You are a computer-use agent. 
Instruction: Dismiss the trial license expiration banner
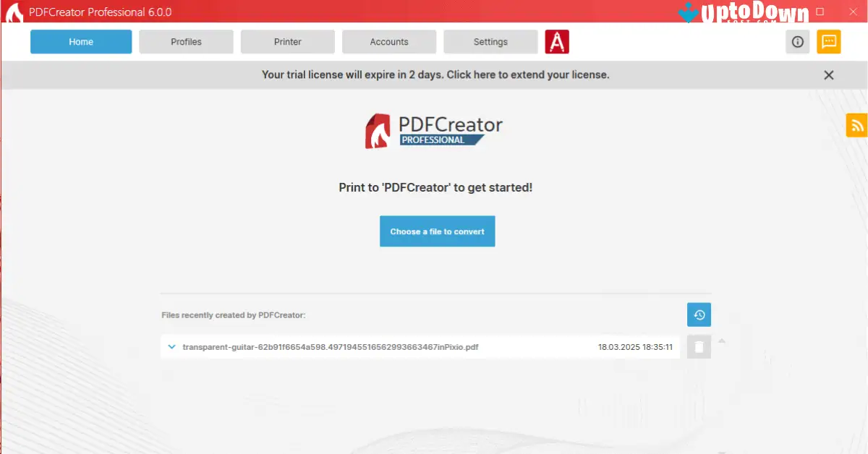click(x=828, y=74)
